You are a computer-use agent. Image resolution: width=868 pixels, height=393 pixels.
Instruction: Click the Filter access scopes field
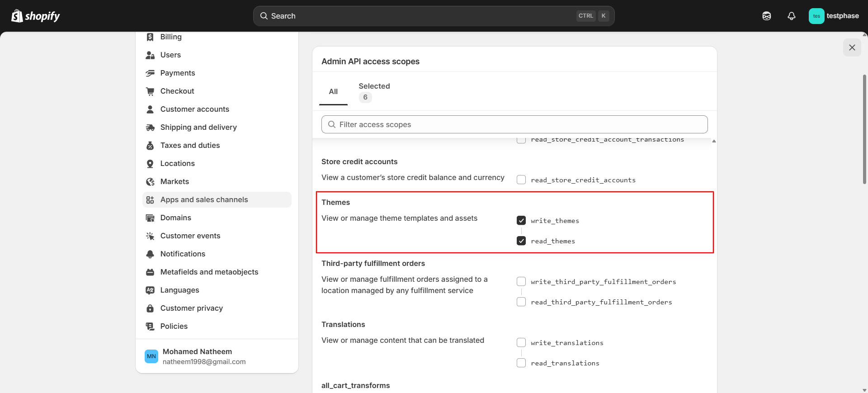pos(514,124)
